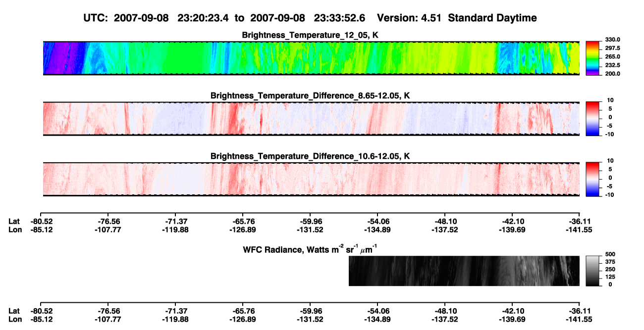Image resolution: width=644 pixels, height=330 pixels.
Task: Click the WFC Radiance grayscale image strip
Action: tap(464, 271)
